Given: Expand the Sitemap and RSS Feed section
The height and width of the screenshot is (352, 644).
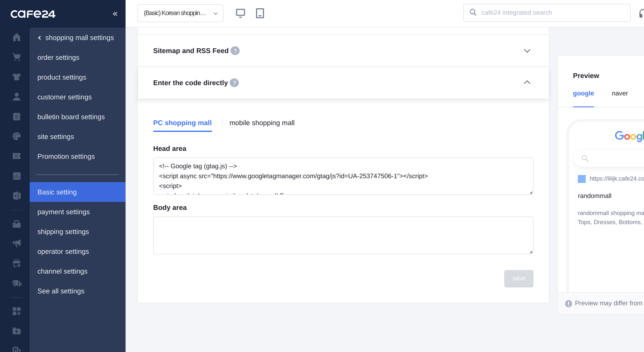Looking at the screenshot, I should [x=527, y=51].
